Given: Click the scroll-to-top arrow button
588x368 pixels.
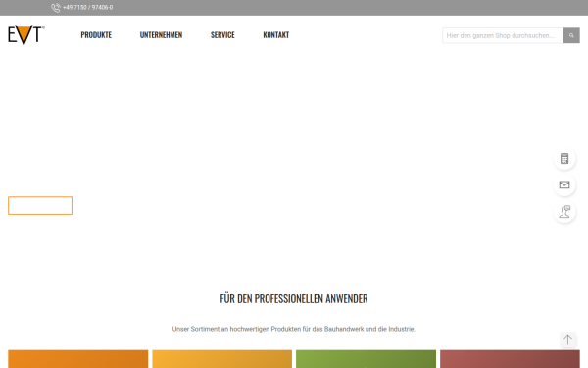Looking at the screenshot, I should (x=567, y=340).
